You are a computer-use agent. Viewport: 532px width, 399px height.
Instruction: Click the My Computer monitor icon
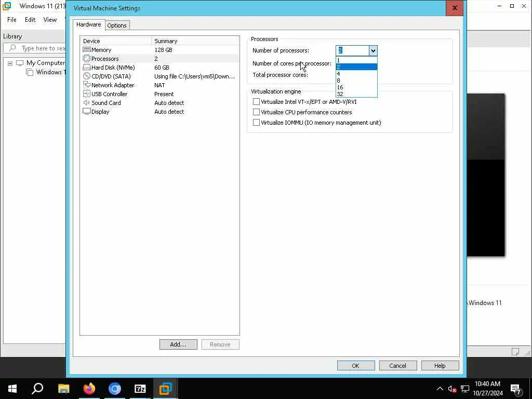pos(20,63)
